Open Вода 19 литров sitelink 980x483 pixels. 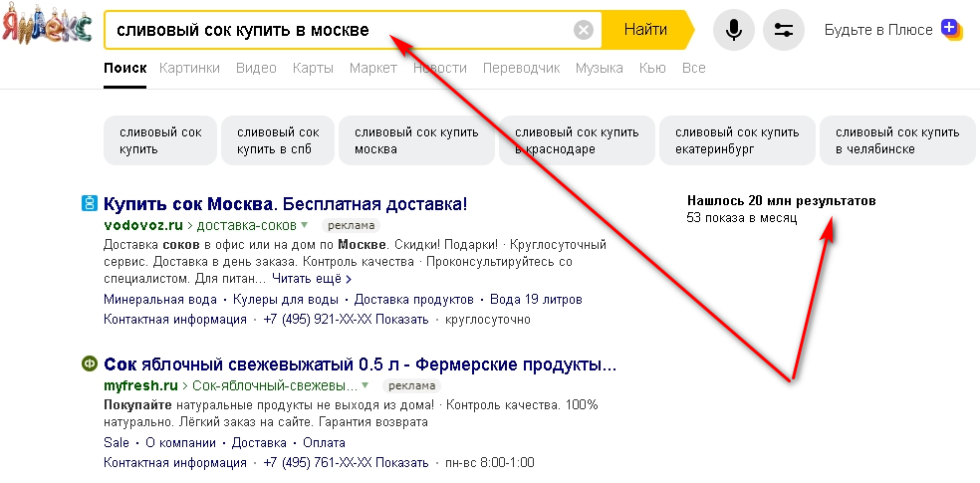click(x=536, y=300)
